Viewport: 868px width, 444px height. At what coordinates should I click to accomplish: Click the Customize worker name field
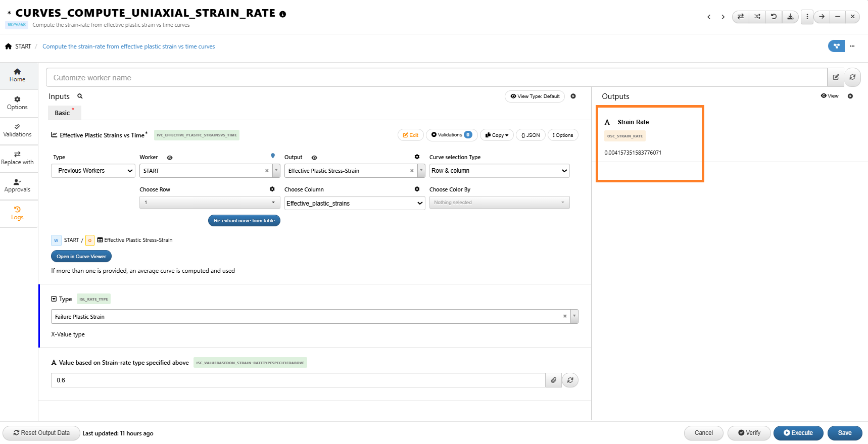click(437, 78)
